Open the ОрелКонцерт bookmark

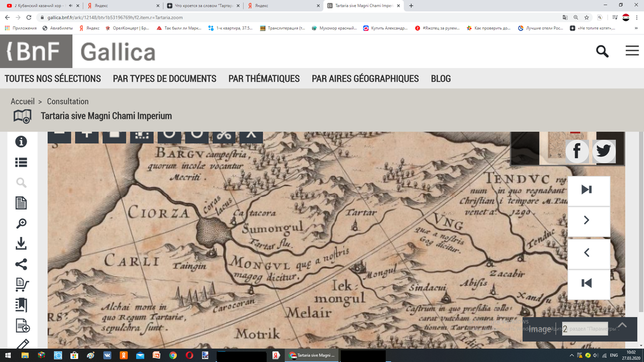tap(128, 28)
